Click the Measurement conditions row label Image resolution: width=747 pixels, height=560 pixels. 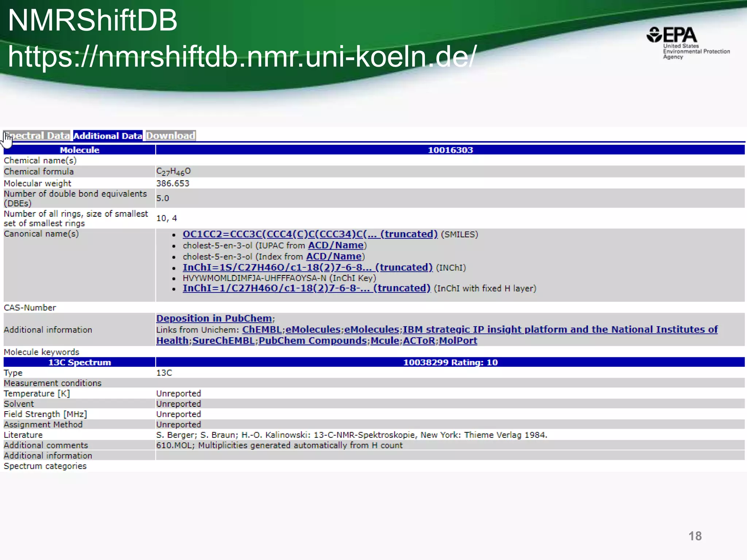click(53, 383)
